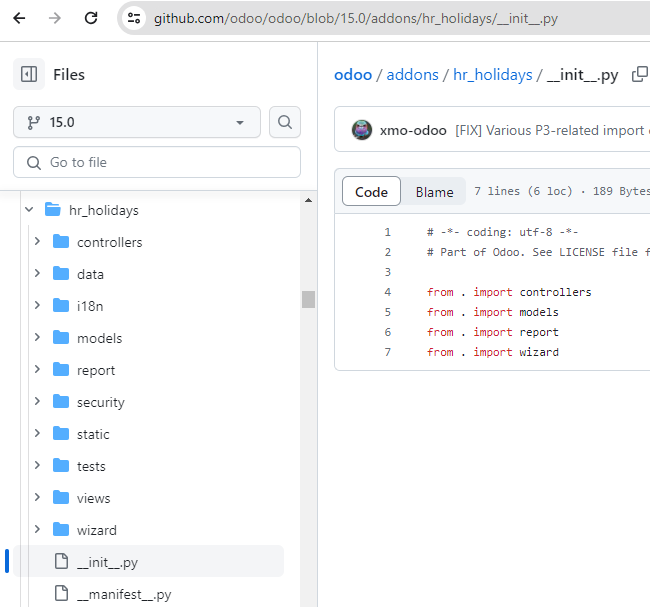Click the xmo-odoo author avatar
This screenshot has width=650, height=607.
(x=362, y=130)
